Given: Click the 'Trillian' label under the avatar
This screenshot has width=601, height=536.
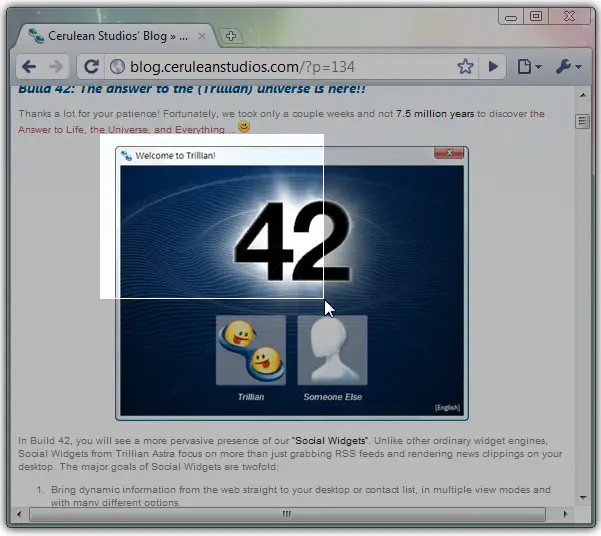Looking at the screenshot, I should point(251,397).
